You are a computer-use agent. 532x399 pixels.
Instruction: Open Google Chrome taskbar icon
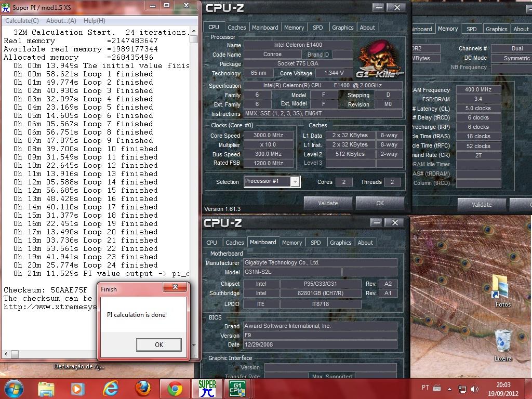tap(175, 389)
